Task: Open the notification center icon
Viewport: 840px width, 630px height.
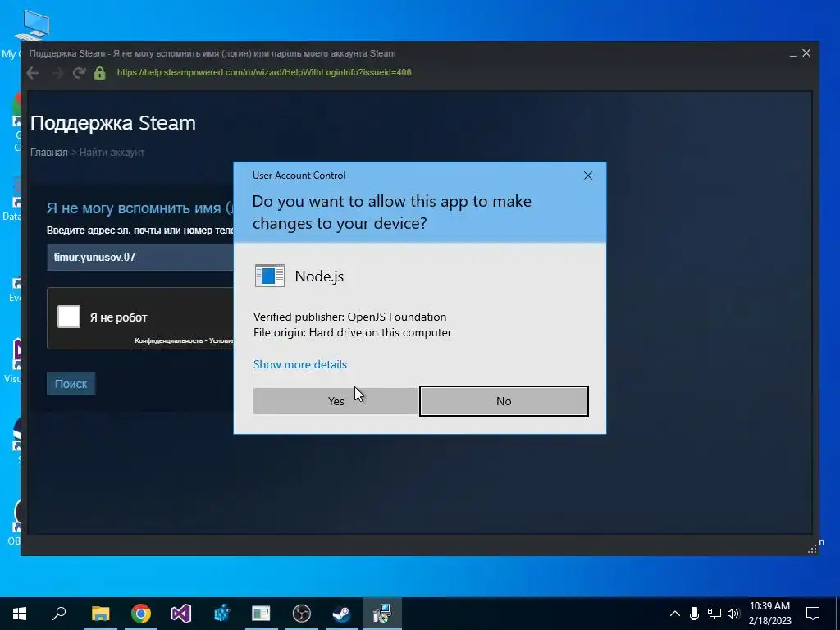Action: tap(813, 614)
